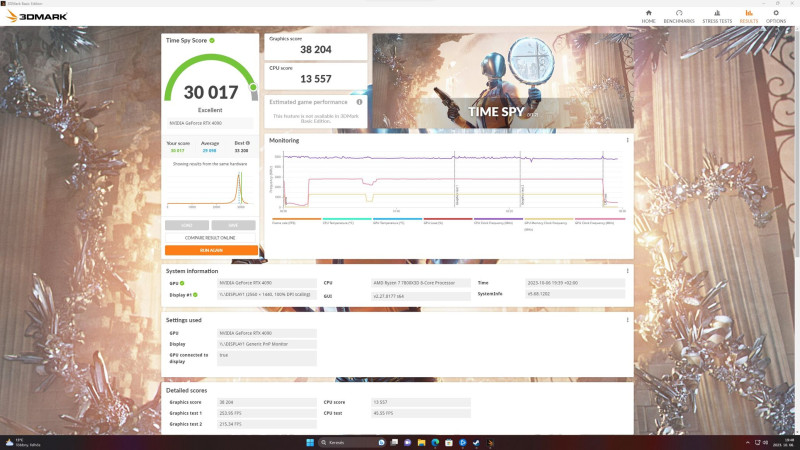Image resolution: width=800 pixels, height=450 pixels.
Task: Toggle CPU Clock Frequency series in the legend
Action: pyautogui.click(x=498, y=221)
